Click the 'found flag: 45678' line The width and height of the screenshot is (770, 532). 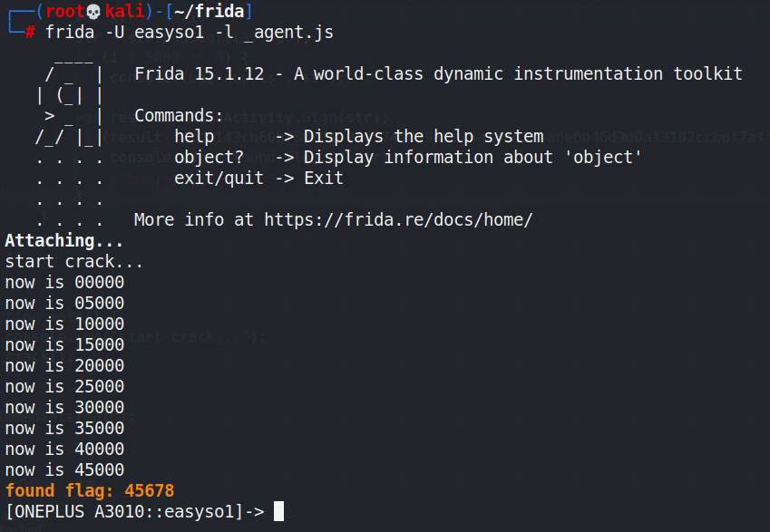90,490
